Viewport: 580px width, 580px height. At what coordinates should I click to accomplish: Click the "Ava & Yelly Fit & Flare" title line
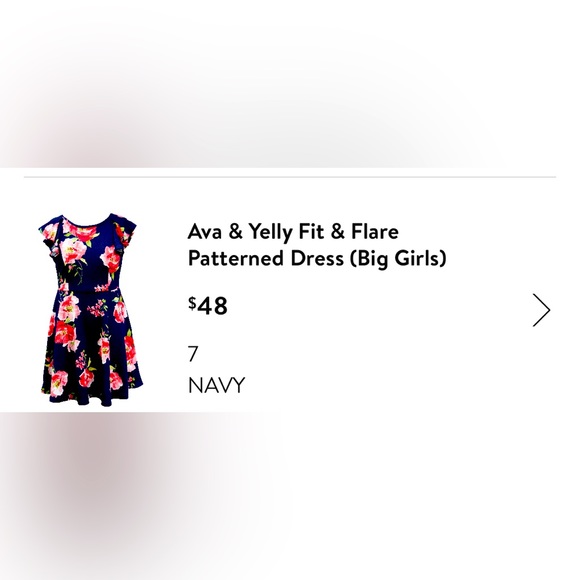293,232
